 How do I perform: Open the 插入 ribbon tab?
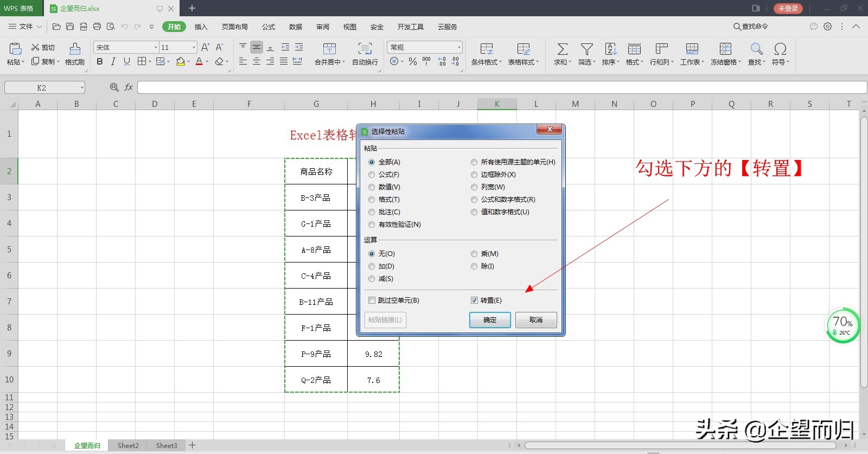(x=201, y=27)
